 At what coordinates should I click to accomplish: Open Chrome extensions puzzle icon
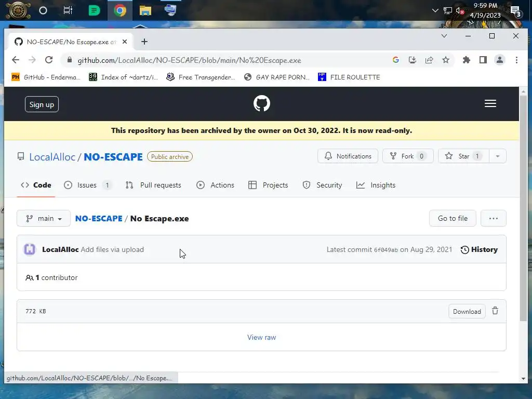tap(467, 60)
